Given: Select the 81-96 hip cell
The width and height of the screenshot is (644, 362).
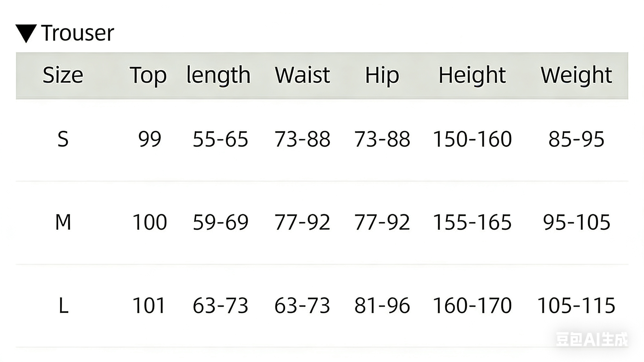Looking at the screenshot, I should click(382, 305).
